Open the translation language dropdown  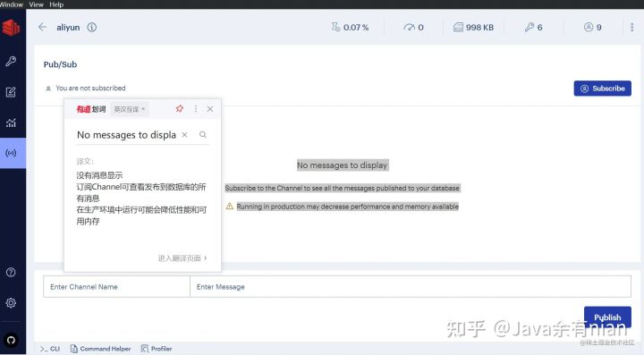[130, 109]
